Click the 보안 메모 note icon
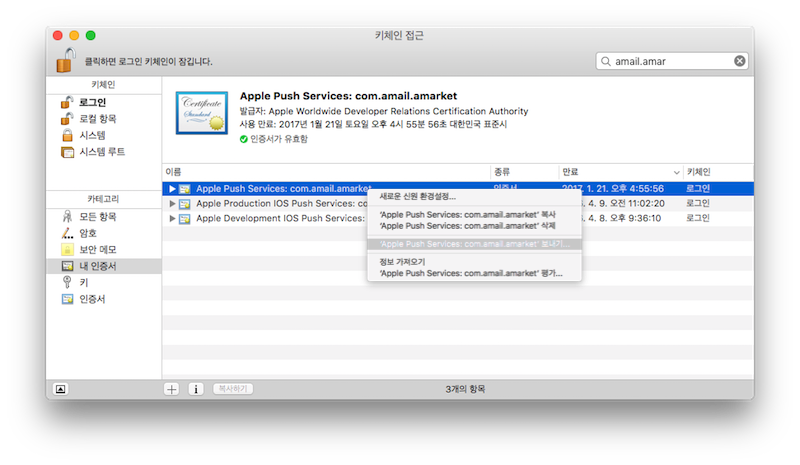 point(67,250)
